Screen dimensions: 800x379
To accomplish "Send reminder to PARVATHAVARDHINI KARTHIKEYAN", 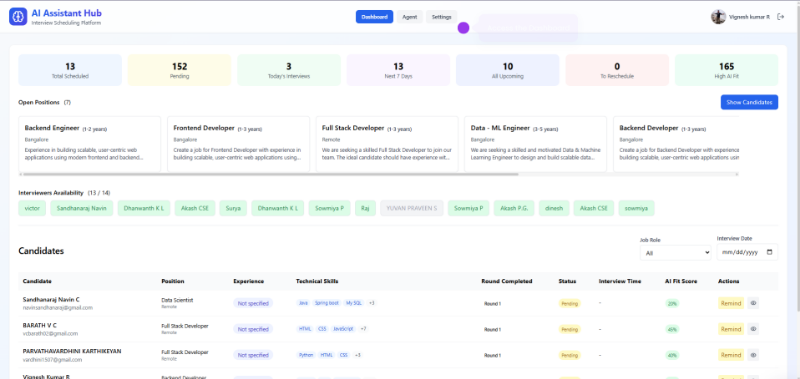I will coord(731,355).
